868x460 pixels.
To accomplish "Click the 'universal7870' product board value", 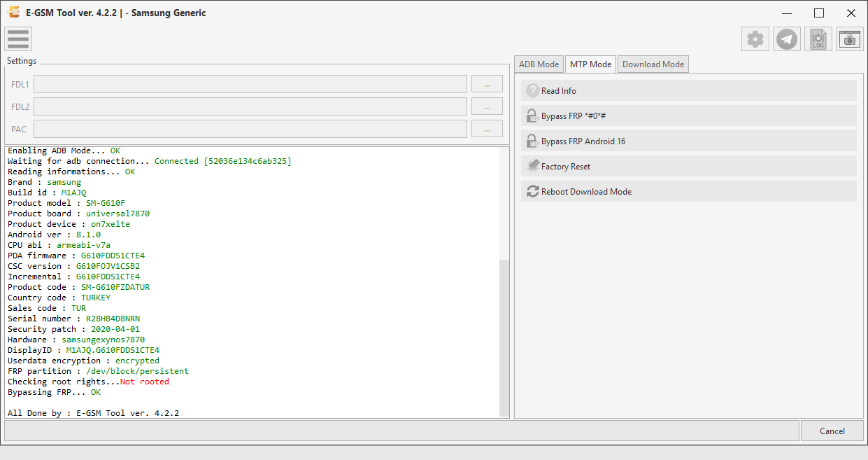I will click(118, 214).
